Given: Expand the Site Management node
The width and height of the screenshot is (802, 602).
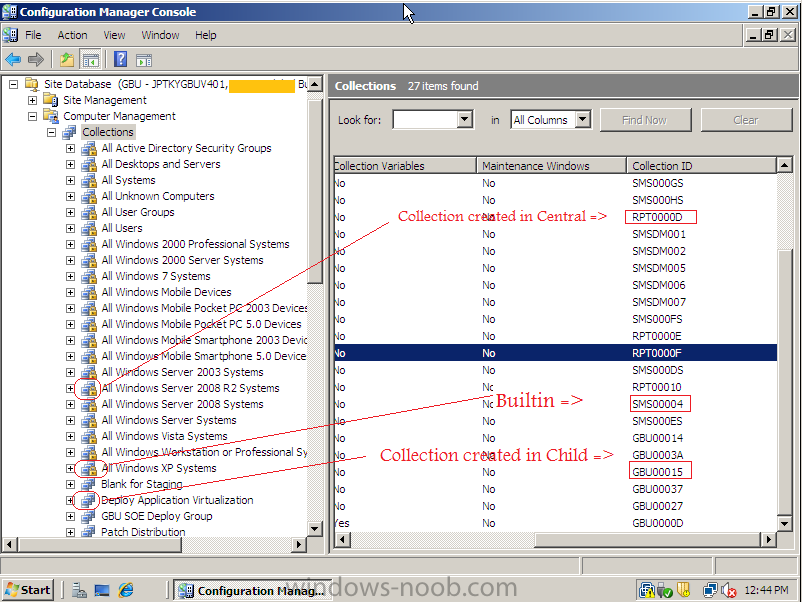Looking at the screenshot, I should point(32,100).
